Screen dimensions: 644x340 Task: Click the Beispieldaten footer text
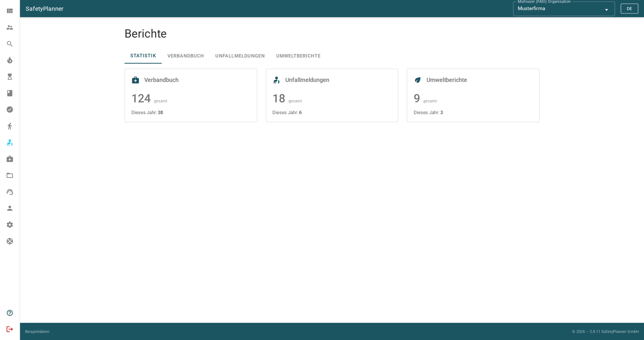pyautogui.click(x=37, y=331)
